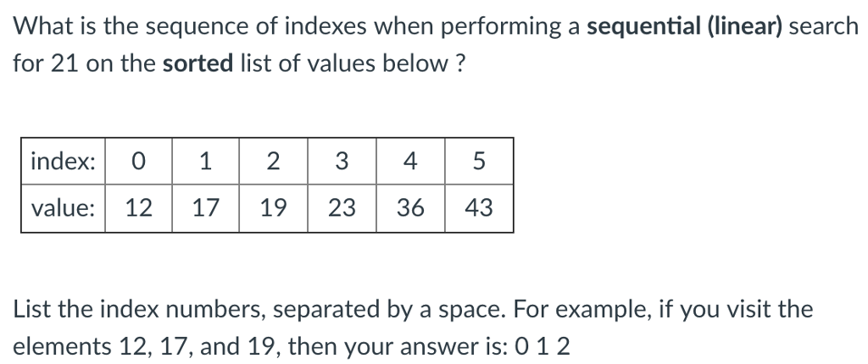Select the index 5 table cell
This screenshot has height=364, width=868.
pyautogui.click(x=479, y=161)
